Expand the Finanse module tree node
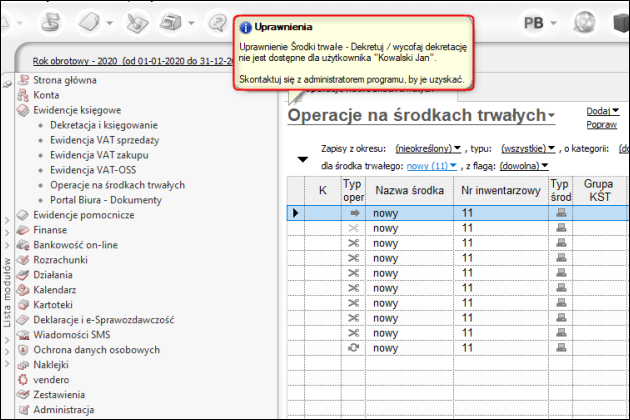This screenshot has height=420, width=630. pos(9,230)
